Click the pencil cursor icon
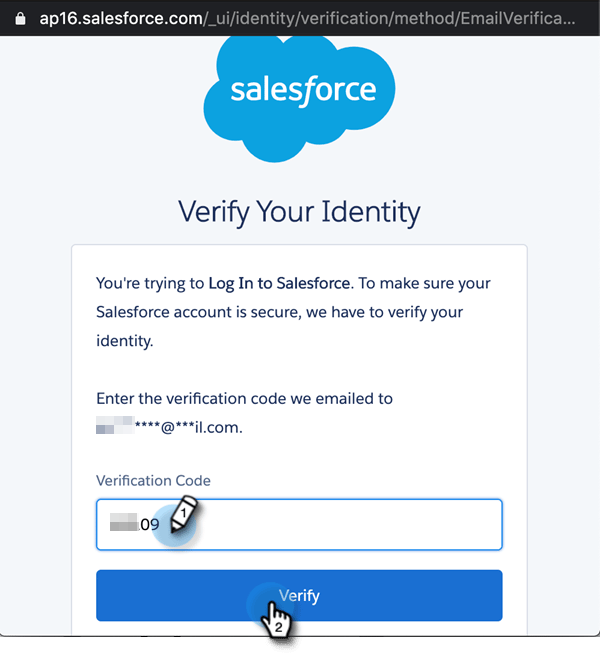The image size is (600, 654). tap(185, 516)
